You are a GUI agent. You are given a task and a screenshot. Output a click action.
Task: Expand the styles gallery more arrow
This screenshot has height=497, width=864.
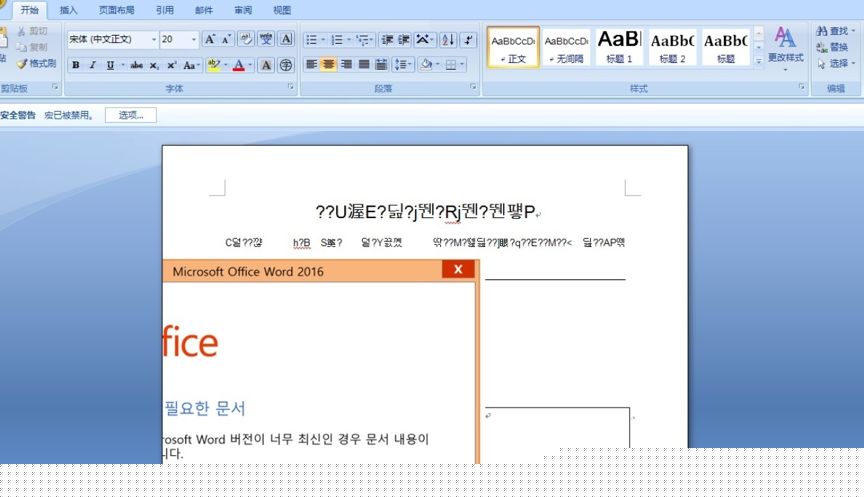point(759,61)
